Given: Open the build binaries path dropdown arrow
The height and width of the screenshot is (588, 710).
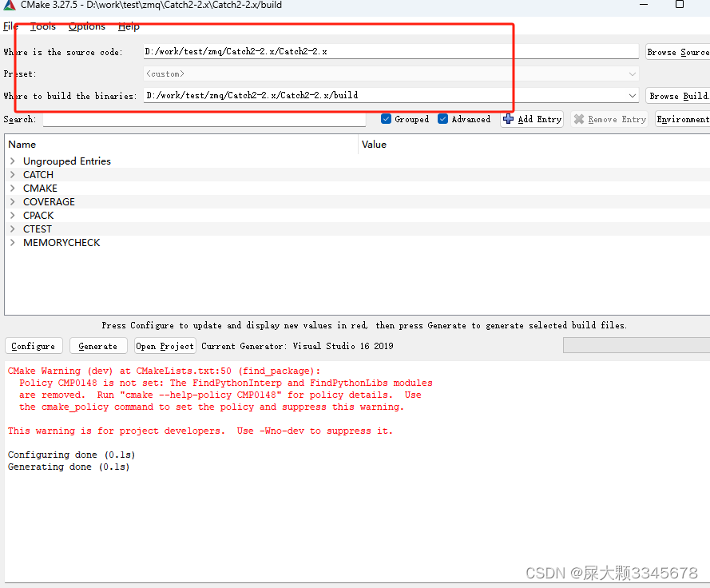Looking at the screenshot, I should click(x=632, y=96).
